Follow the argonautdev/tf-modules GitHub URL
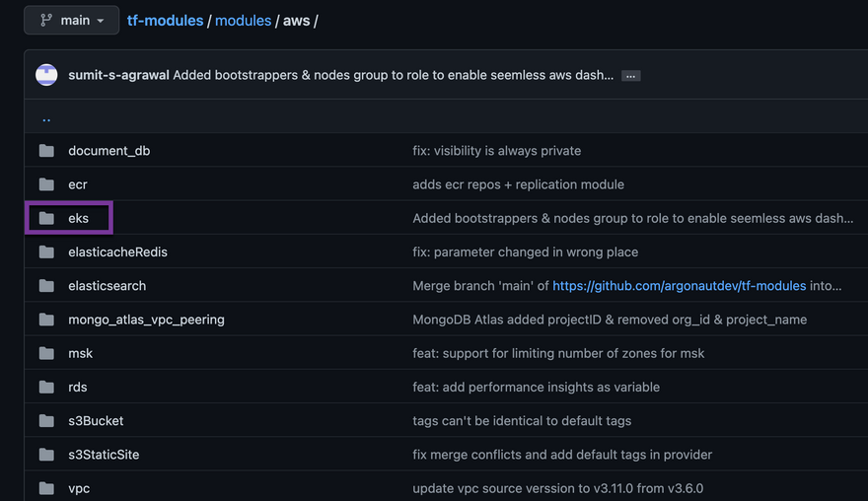This screenshot has width=868, height=501. point(679,286)
